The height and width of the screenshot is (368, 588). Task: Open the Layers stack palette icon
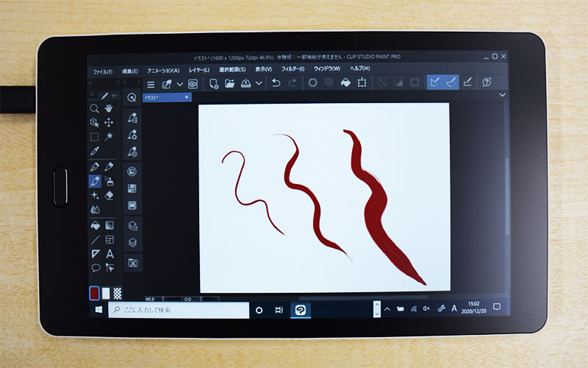tap(132, 243)
